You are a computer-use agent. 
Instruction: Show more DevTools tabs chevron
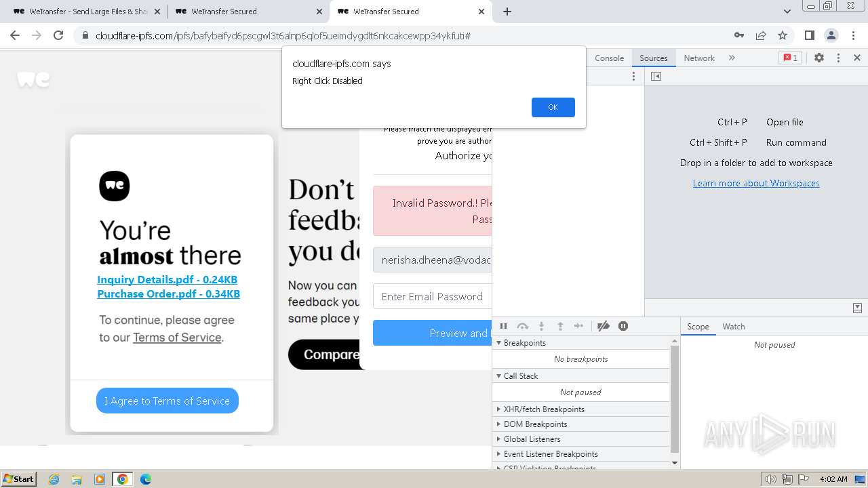coord(732,58)
